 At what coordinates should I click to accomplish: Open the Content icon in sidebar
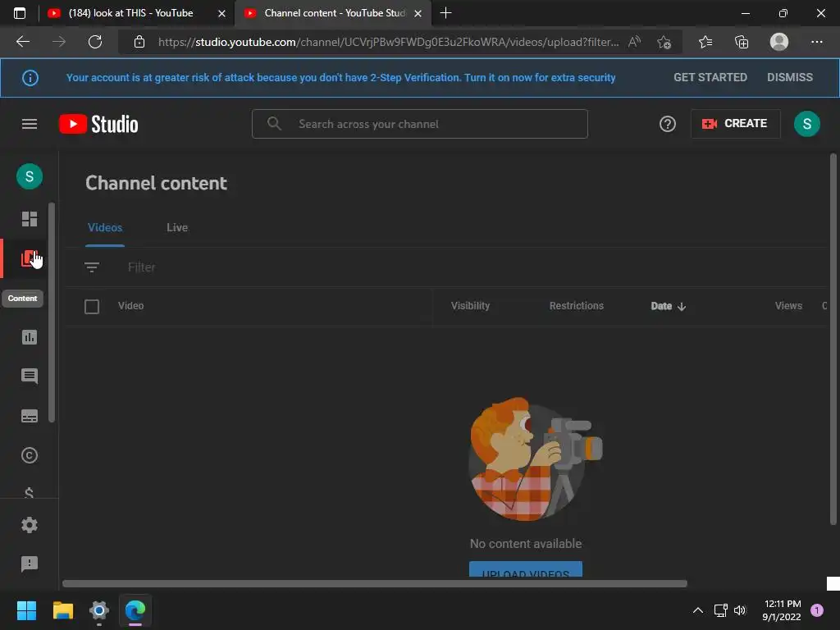[x=29, y=258]
